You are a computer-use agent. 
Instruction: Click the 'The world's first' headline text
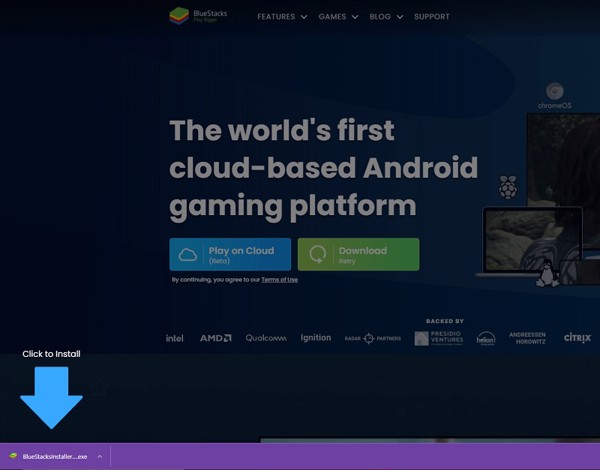282,131
